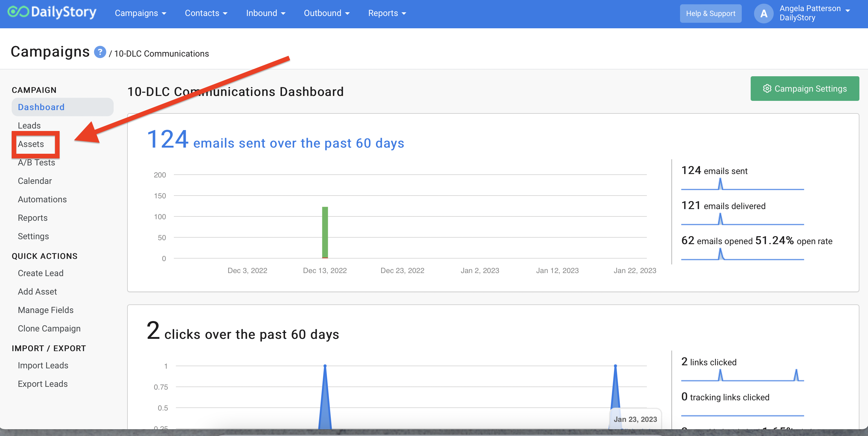
Task: Click the Help & Support button
Action: click(x=710, y=14)
